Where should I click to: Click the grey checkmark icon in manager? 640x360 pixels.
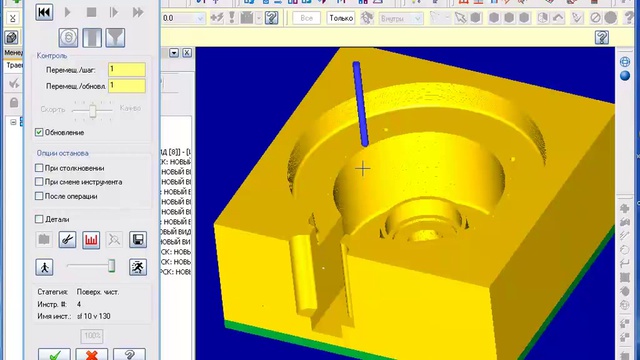point(14,84)
